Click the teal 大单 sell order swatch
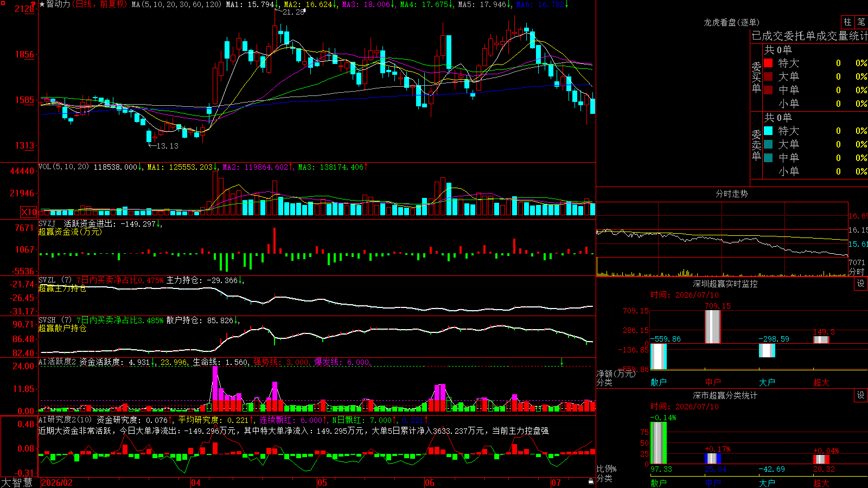Viewport: 868px width, 488px height. pos(768,144)
